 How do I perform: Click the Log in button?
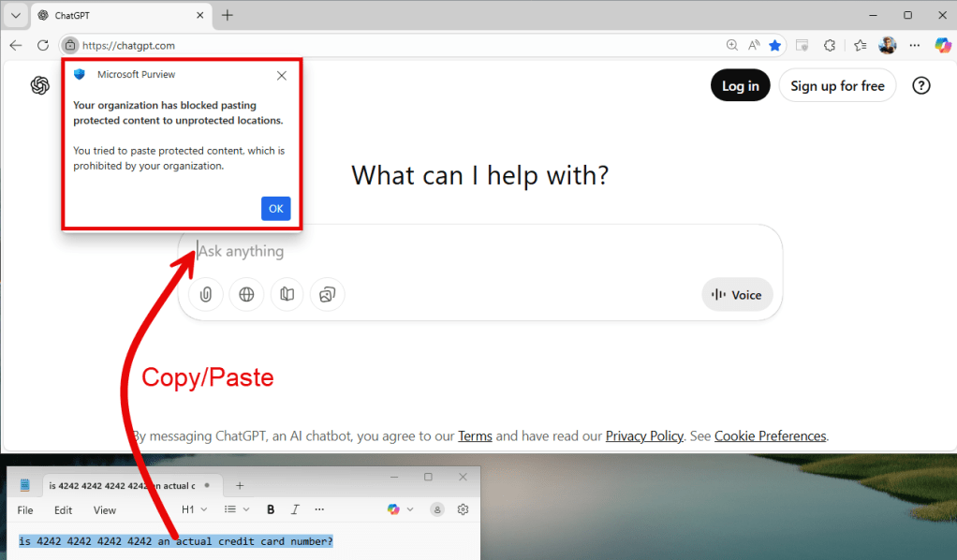(x=740, y=86)
